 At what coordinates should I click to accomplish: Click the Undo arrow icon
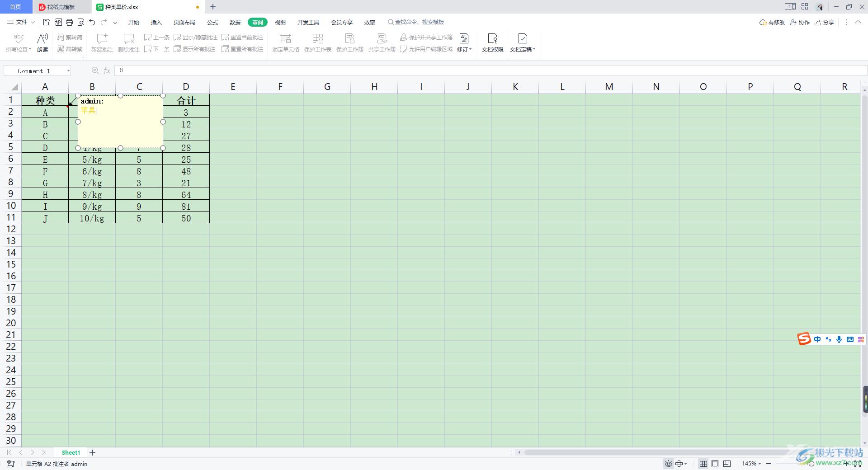[x=92, y=22]
